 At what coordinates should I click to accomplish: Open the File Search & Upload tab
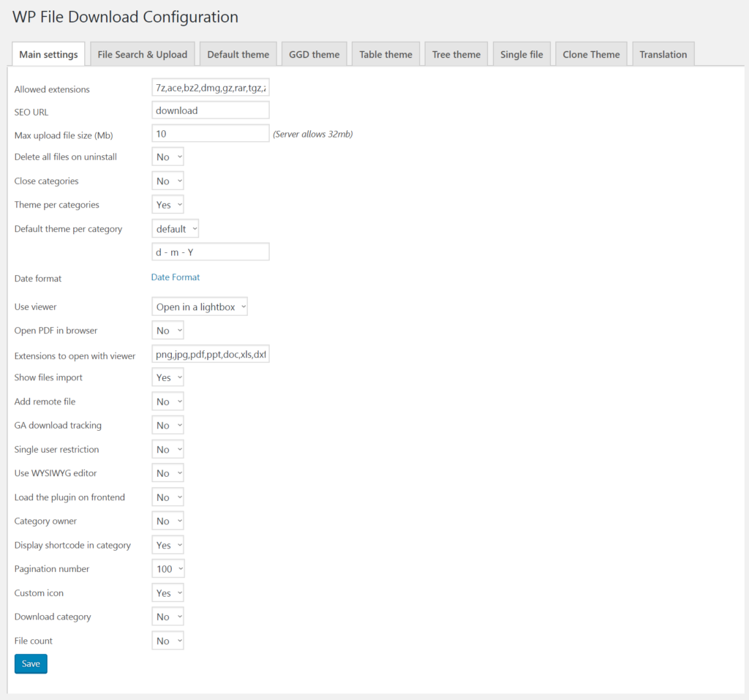click(143, 54)
